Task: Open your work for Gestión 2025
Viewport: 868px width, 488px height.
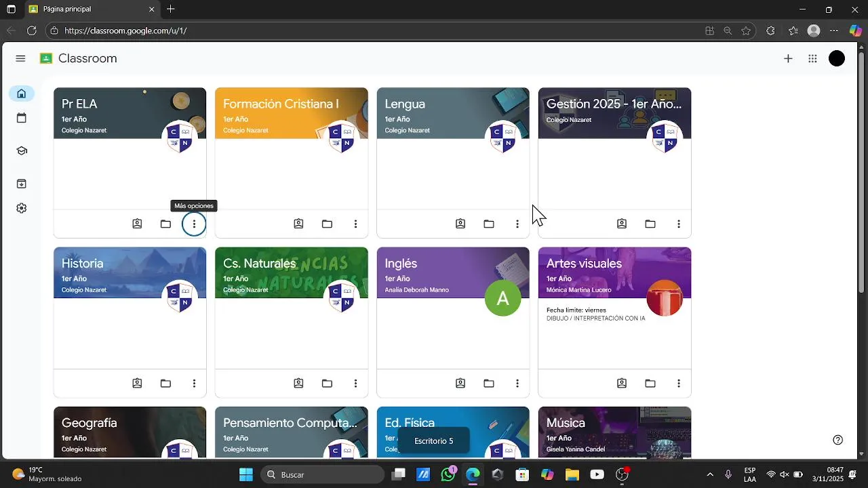Action: [x=622, y=224]
